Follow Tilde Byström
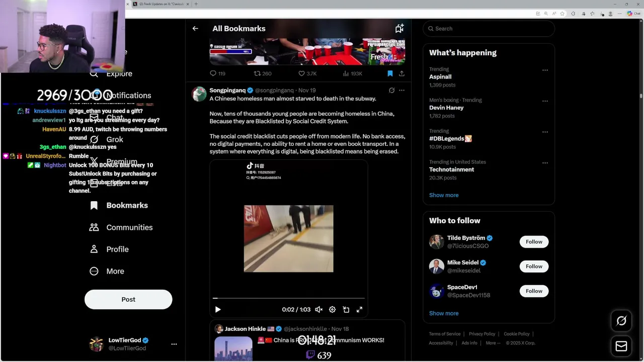This screenshot has width=644, height=362. click(534, 242)
